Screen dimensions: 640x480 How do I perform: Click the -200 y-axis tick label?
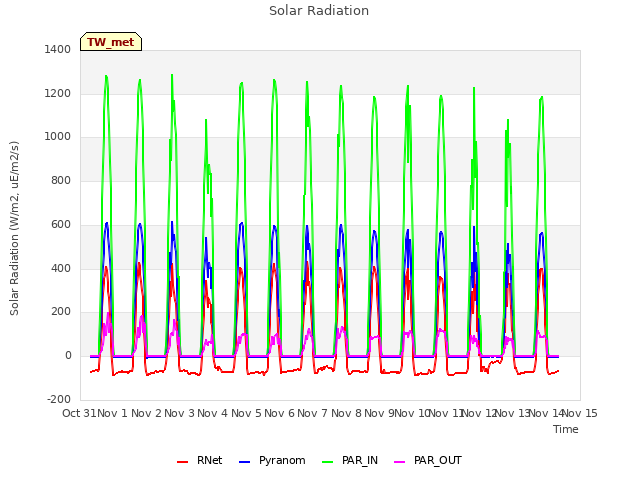coord(59,399)
